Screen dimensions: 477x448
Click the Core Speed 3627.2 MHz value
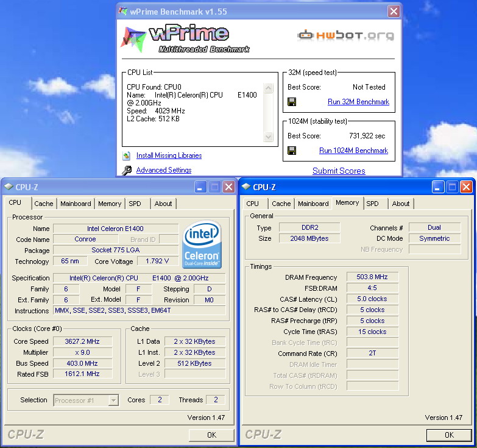[82, 341]
